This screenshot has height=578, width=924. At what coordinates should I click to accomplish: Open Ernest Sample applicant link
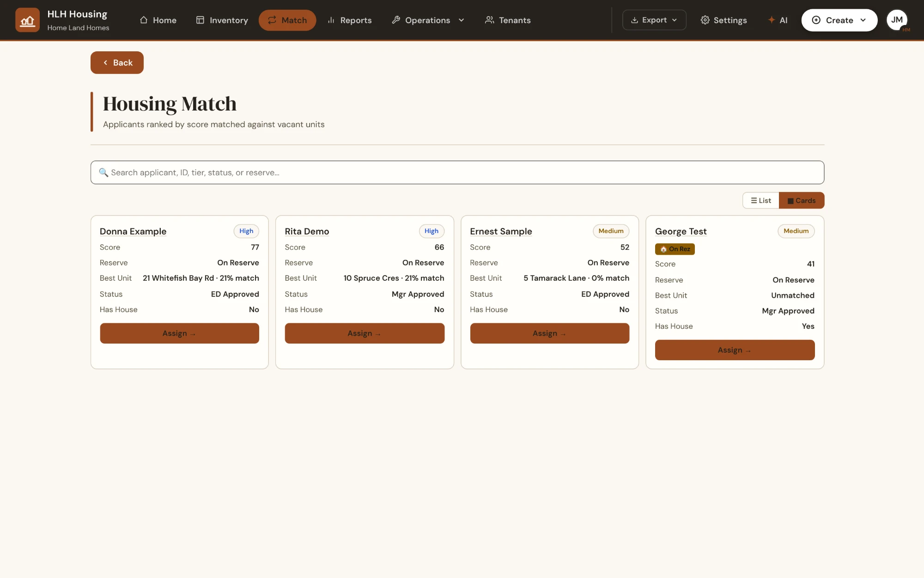pyautogui.click(x=501, y=231)
